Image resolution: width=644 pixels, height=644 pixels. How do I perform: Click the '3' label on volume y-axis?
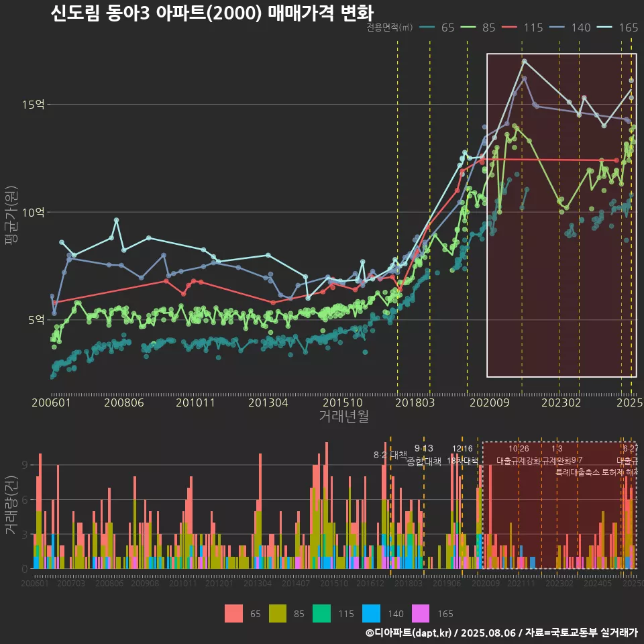click(x=25, y=535)
